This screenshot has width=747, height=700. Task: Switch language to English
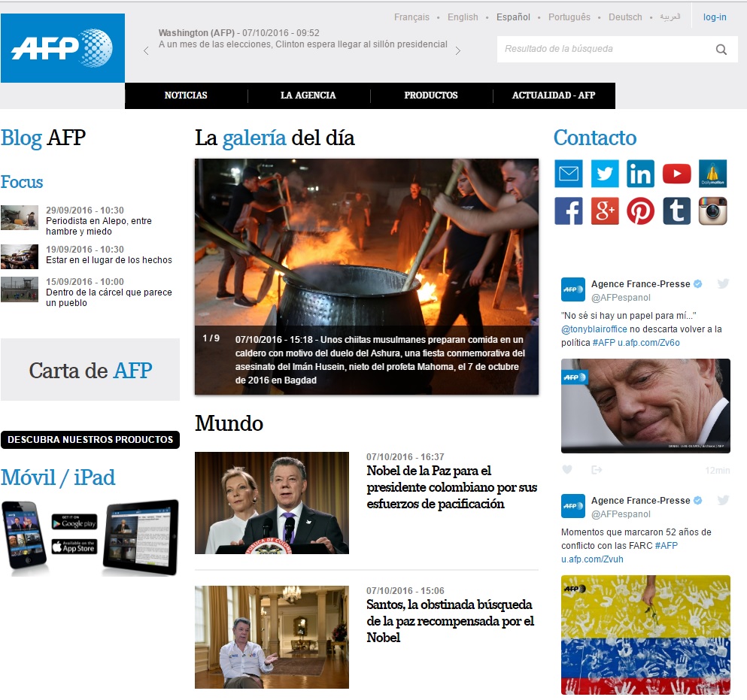463,17
